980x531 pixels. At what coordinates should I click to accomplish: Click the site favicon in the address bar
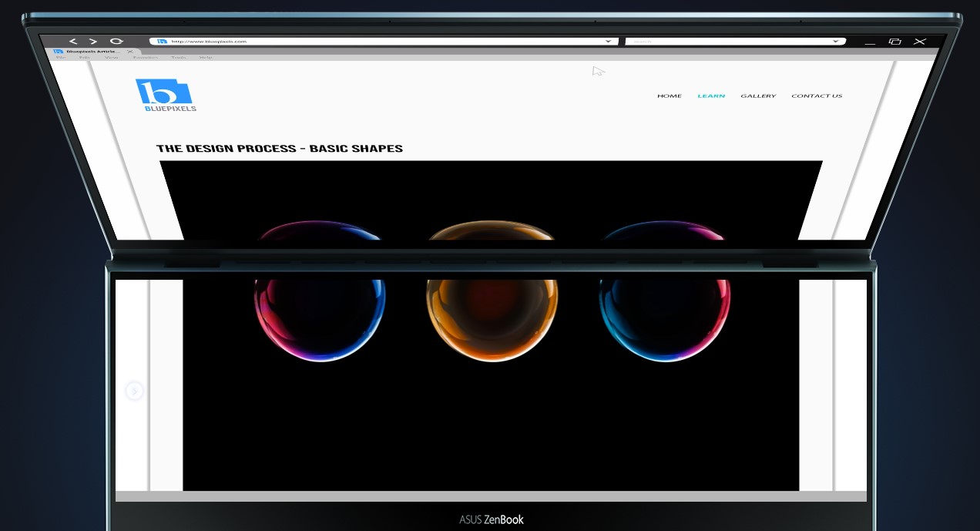point(162,42)
